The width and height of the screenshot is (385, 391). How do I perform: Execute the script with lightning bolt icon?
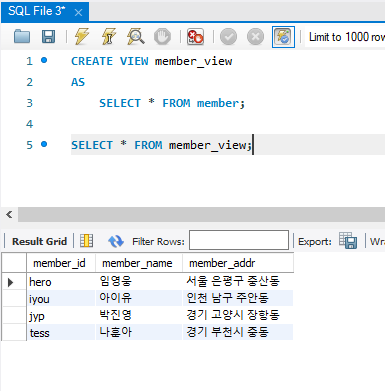click(x=82, y=37)
